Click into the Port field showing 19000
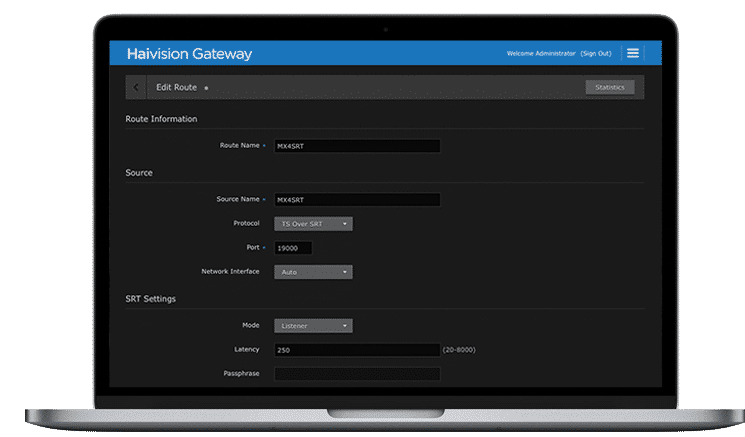 (293, 248)
